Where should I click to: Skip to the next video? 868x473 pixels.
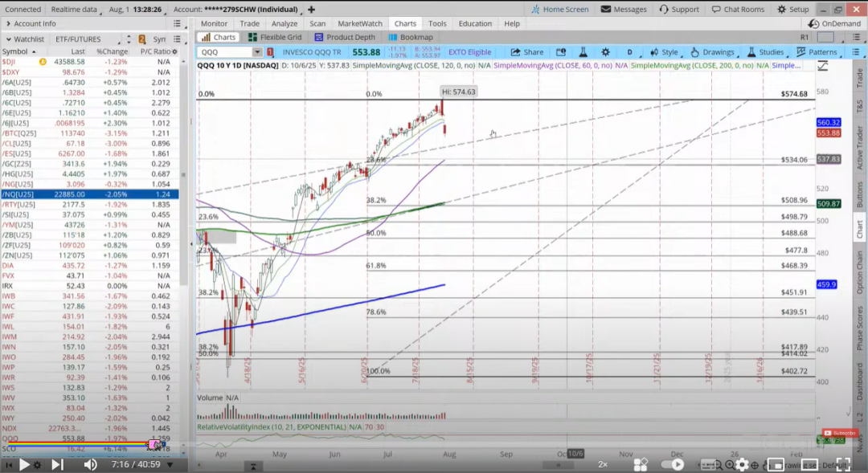57,465
